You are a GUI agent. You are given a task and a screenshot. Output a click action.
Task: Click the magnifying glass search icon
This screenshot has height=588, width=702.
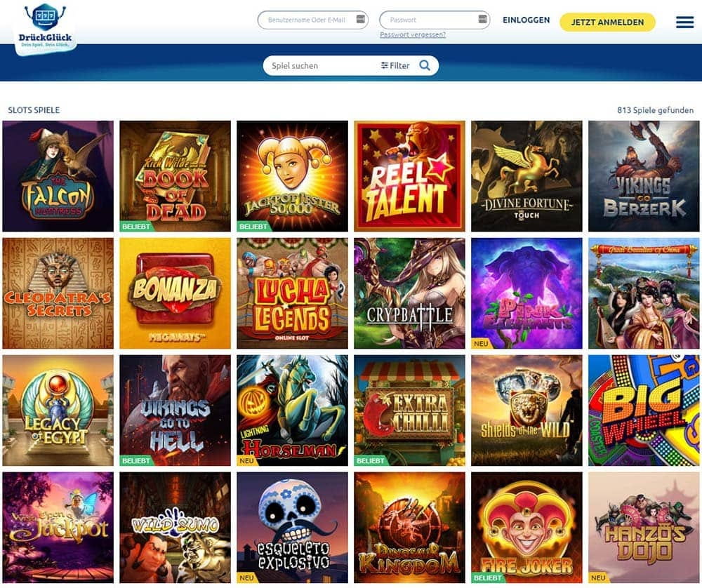pos(425,66)
